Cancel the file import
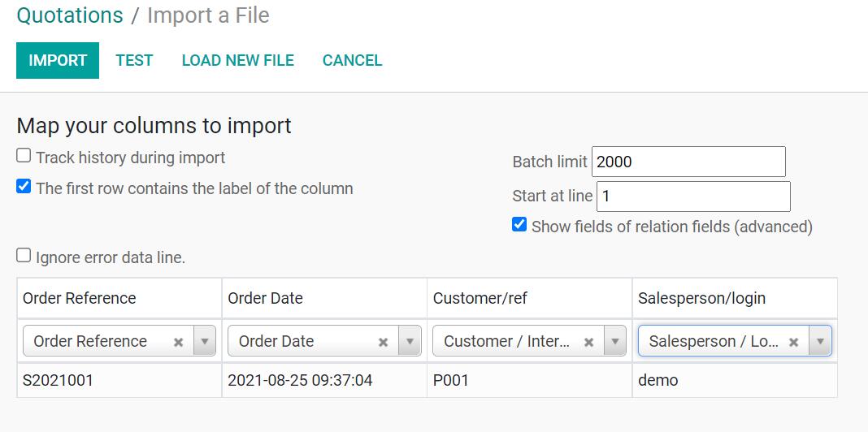The image size is (868, 432). click(x=352, y=60)
